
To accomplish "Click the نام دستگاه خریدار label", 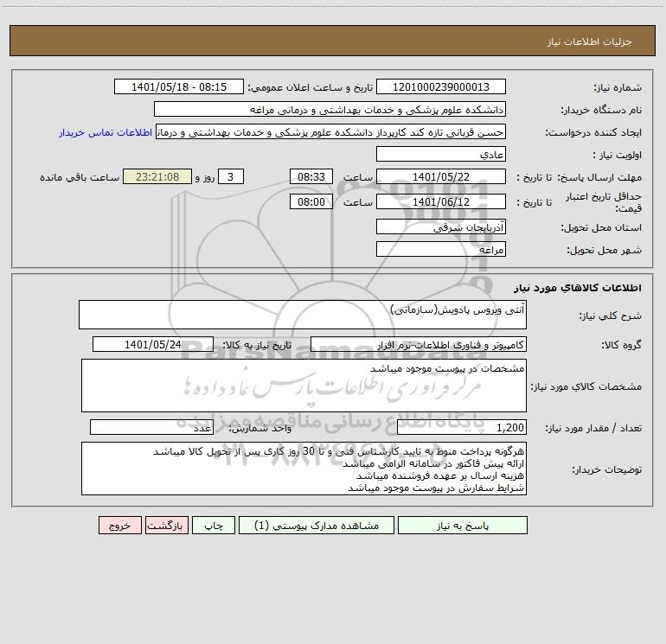I will pos(601,110).
